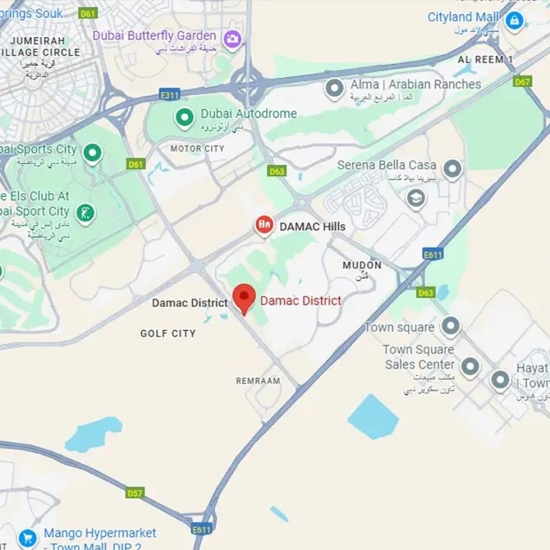Viewport: 550px width, 550px height.
Task: Click the Hayat Townhouses gray marker
Action: click(500, 381)
